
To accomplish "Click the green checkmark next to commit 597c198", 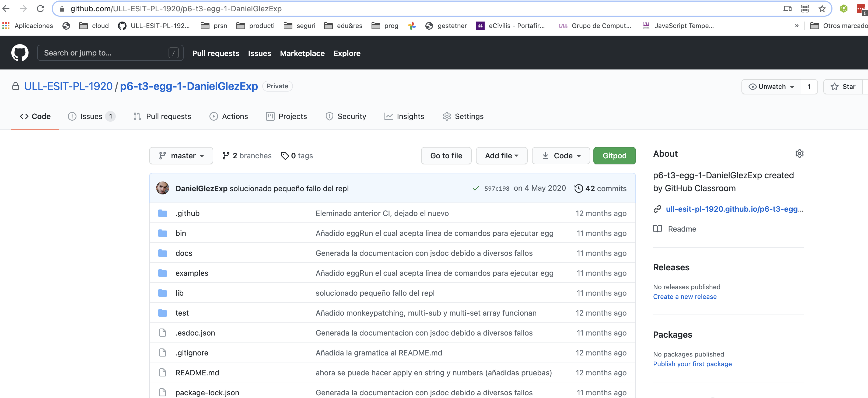I will click(475, 188).
